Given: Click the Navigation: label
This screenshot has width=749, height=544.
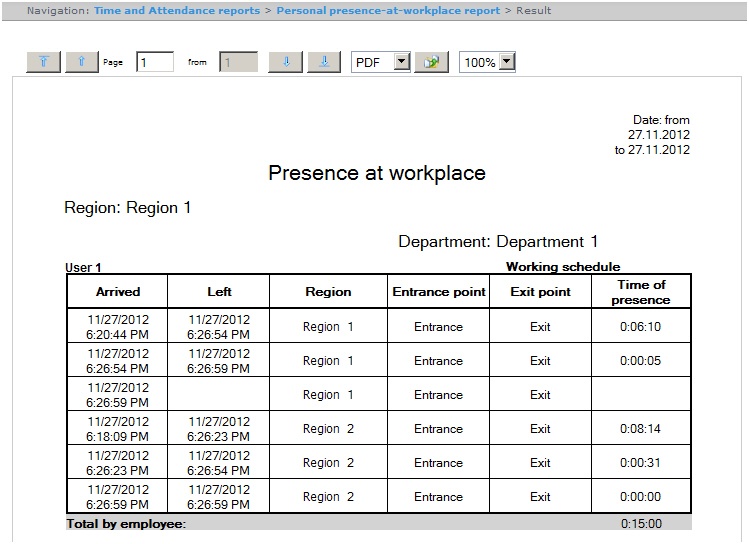Looking at the screenshot, I should coord(58,11).
